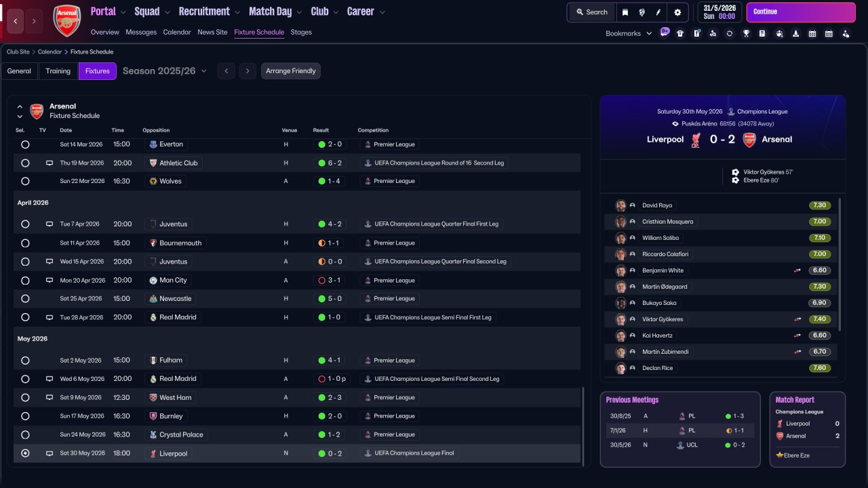Screen dimensions: 868x488
Task: Click the pencil edit icon in the top bar
Action: pos(658,12)
